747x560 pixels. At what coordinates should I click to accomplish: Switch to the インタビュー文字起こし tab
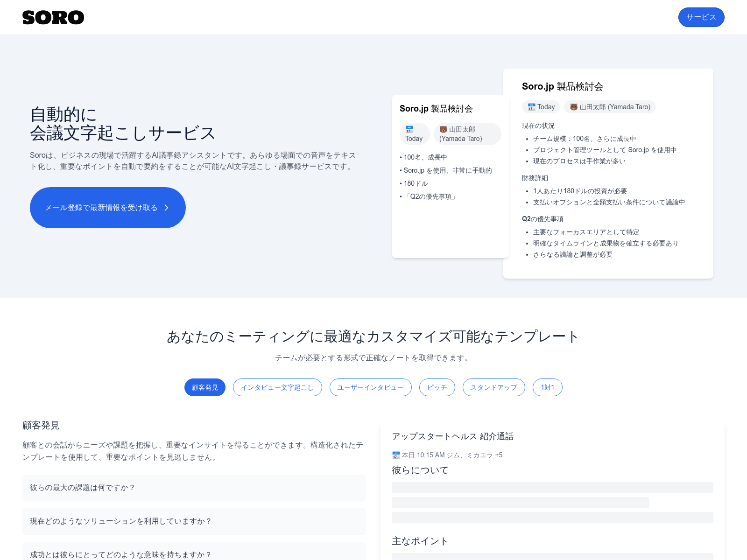pyautogui.click(x=277, y=387)
